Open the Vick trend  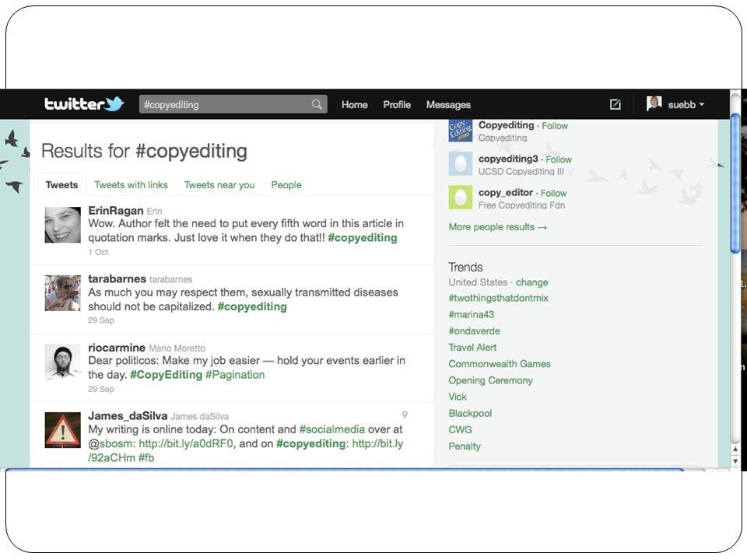[x=458, y=397]
